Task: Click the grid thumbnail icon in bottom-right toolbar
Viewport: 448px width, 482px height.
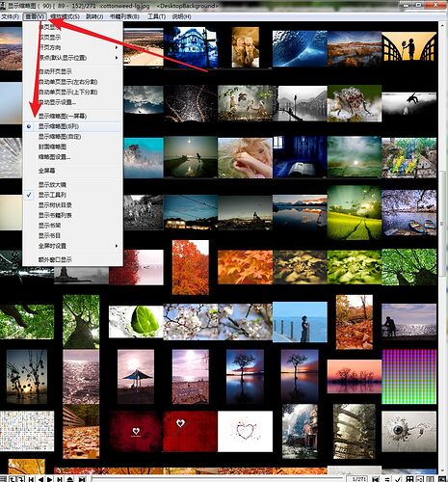Action: (x=409, y=479)
